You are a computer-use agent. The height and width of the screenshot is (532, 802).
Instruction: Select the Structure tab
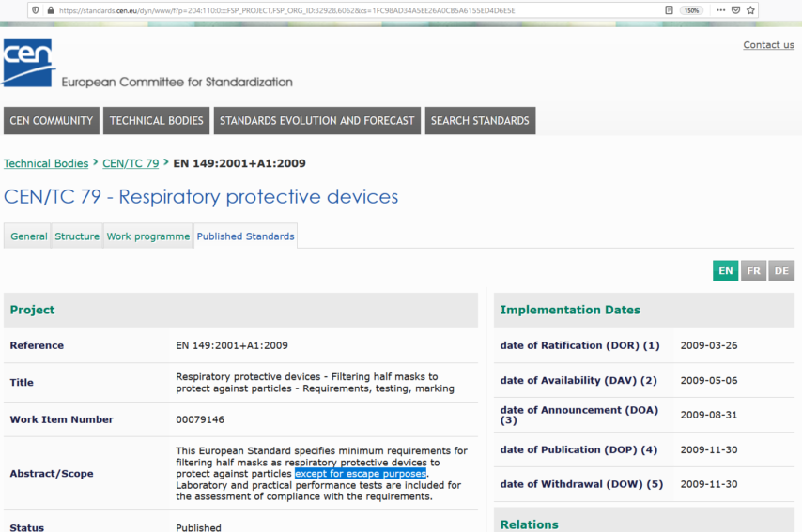tap(77, 236)
